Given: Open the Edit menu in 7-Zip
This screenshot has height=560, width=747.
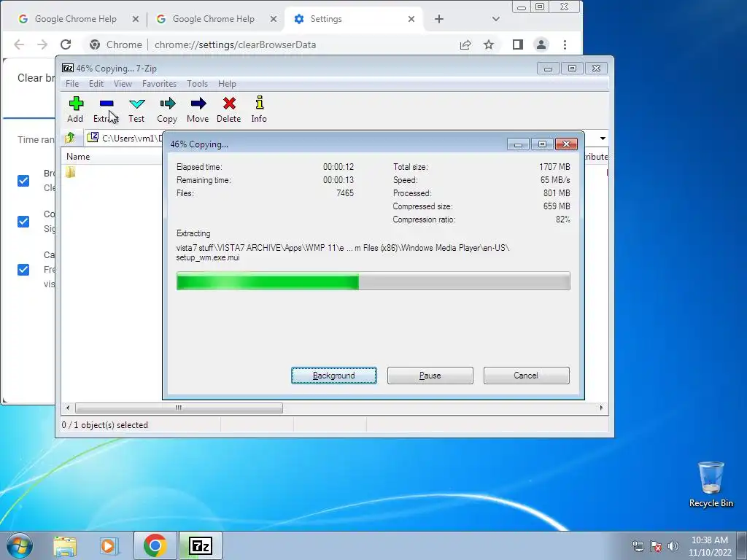Looking at the screenshot, I should pos(96,84).
